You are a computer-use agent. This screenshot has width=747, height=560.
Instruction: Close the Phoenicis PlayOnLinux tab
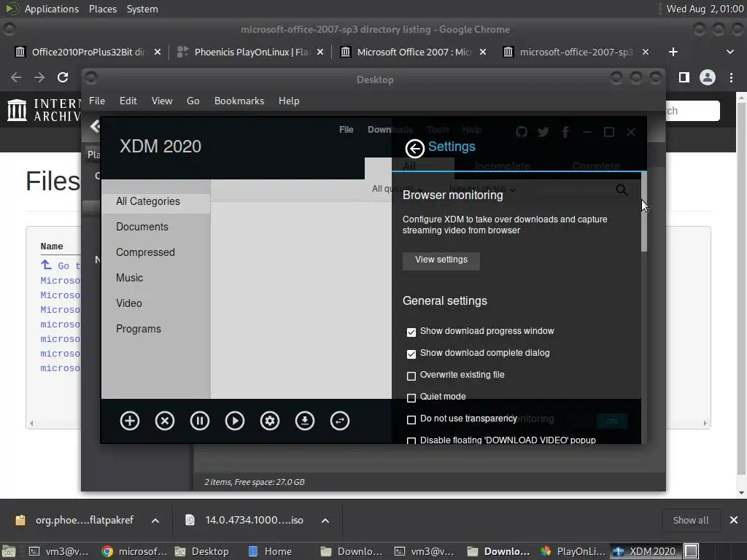coord(320,52)
